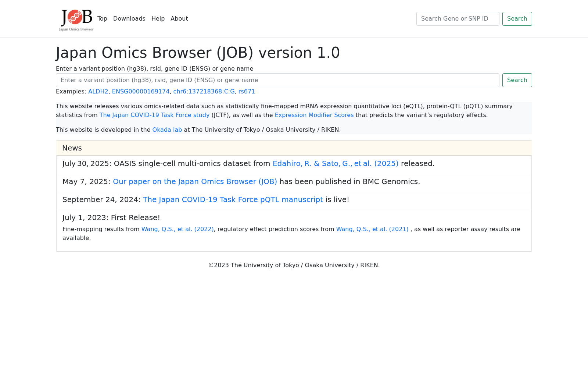Open the Downloads navigation item
This screenshot has height=368, width=588.
pos(129,19)
